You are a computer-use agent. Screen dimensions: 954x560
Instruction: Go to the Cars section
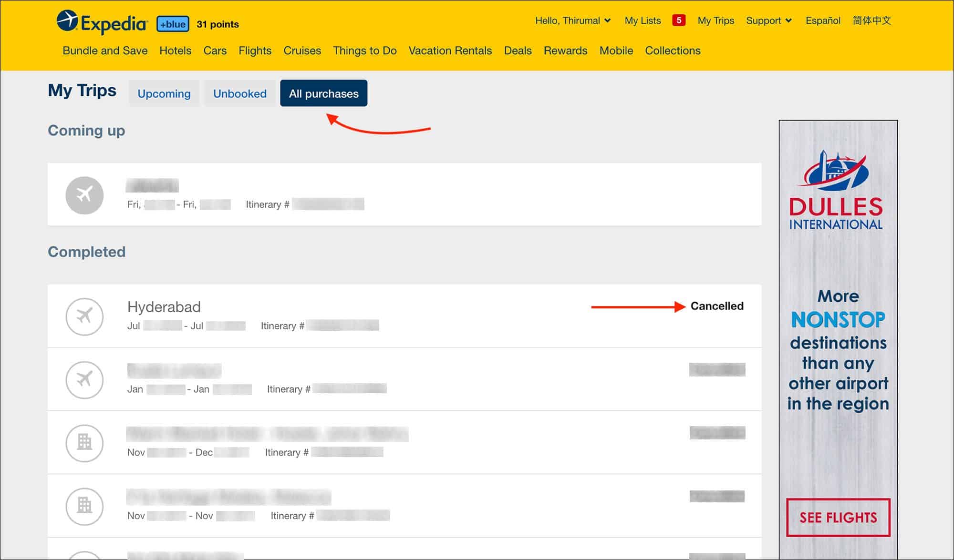tap(215, 51)
